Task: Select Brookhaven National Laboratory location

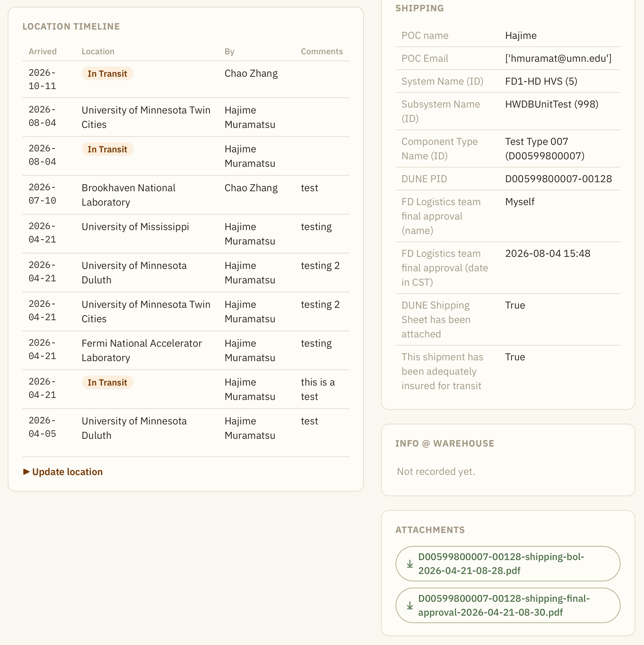Action: coord(129,195)
